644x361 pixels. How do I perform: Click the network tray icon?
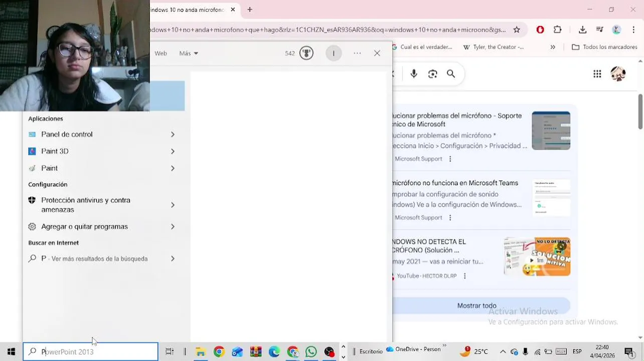(537, 351)
